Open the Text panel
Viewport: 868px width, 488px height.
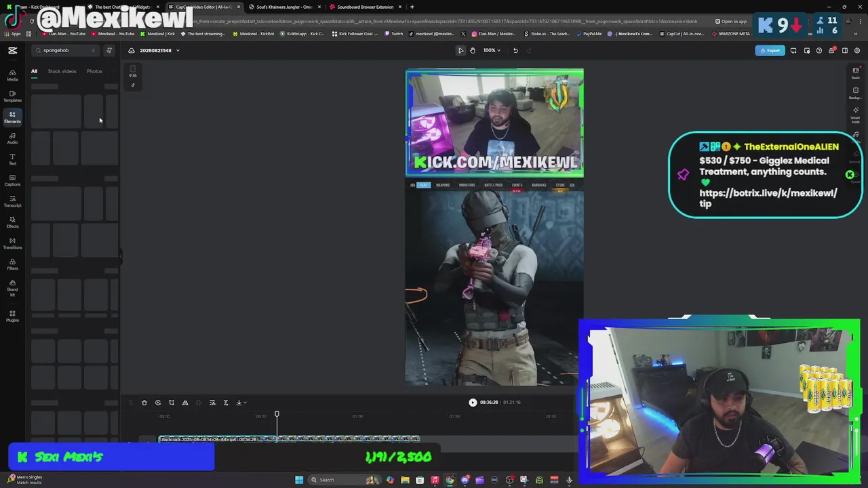coord(12,159)
